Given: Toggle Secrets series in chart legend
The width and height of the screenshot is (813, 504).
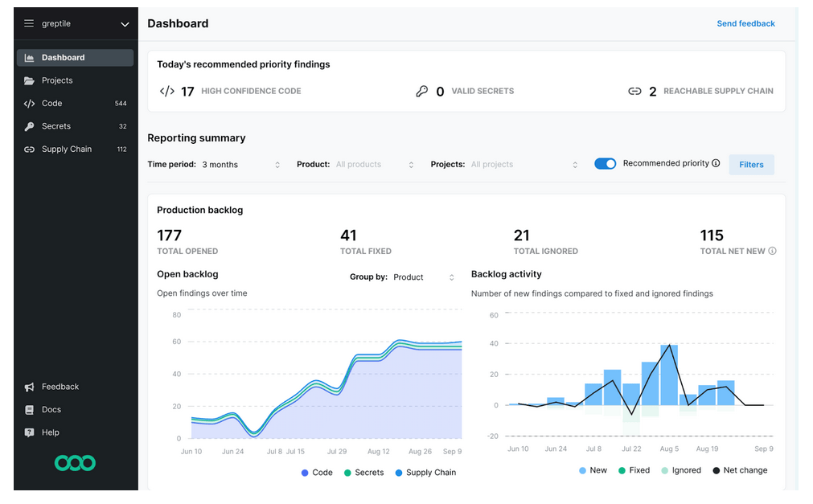Looking at the screenshot, I should 364,473.
